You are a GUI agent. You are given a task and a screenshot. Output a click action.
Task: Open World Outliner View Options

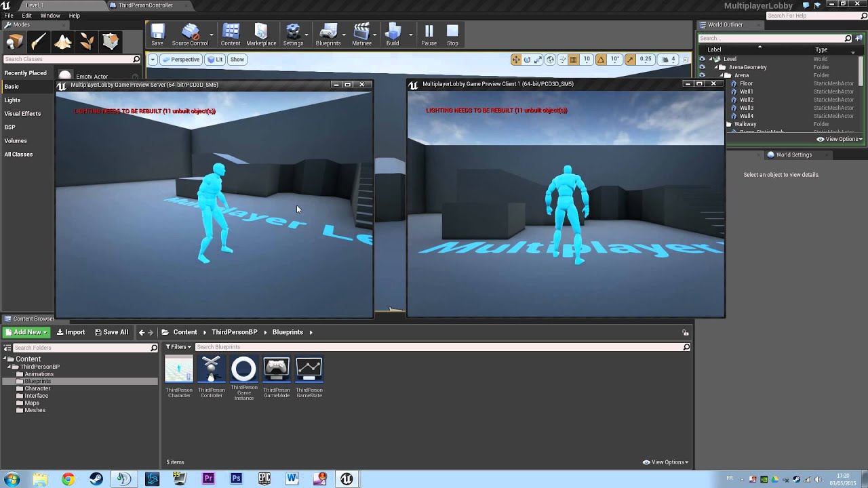(x=840, y=139)
